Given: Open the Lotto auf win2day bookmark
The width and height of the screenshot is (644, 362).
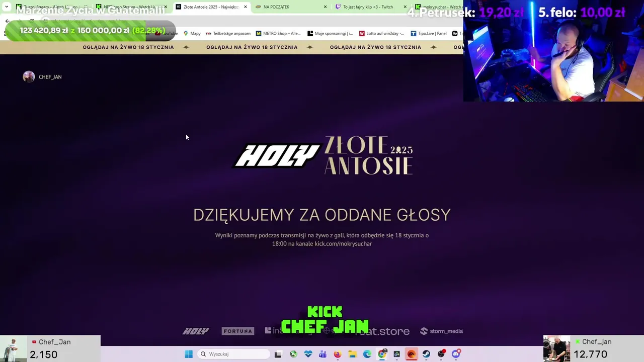Looking at the screenshot, I should pos(381,34).
